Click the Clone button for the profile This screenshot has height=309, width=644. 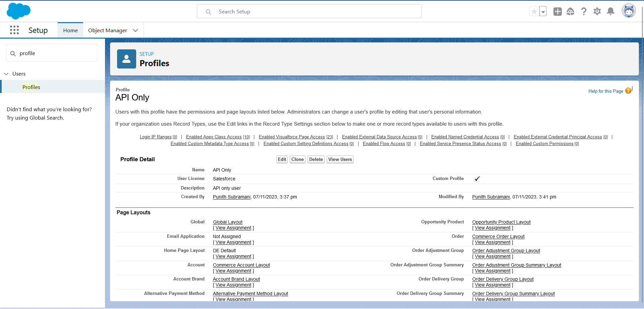click(297, 160)
